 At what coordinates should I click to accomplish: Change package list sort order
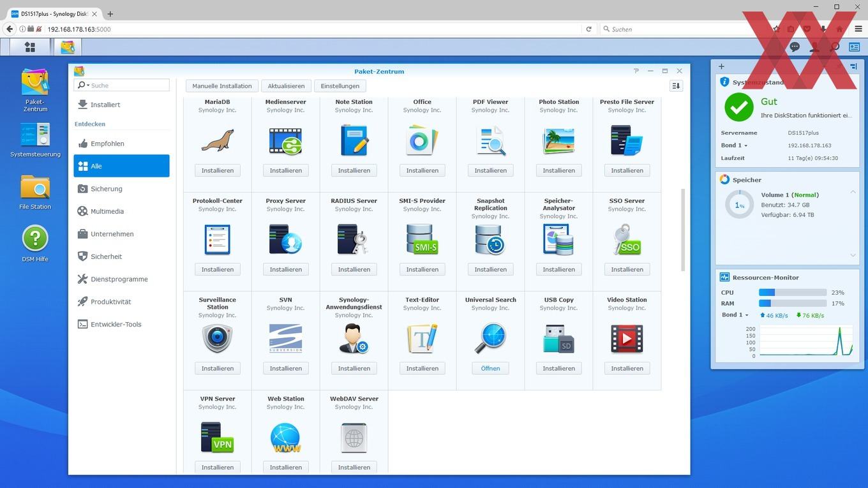(676, 85)
